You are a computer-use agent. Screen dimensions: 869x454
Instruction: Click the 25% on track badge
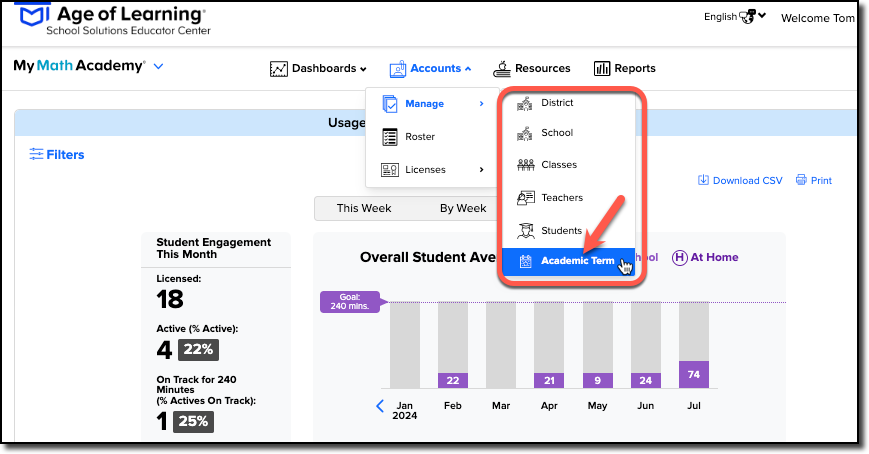tap(193, 422)
